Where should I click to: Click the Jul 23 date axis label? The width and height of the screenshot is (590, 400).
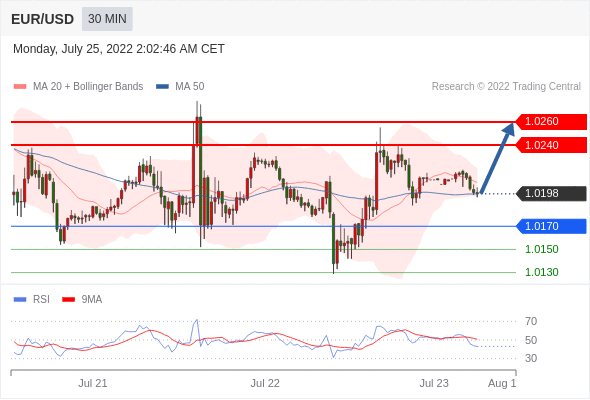click(x=434, y=383)
